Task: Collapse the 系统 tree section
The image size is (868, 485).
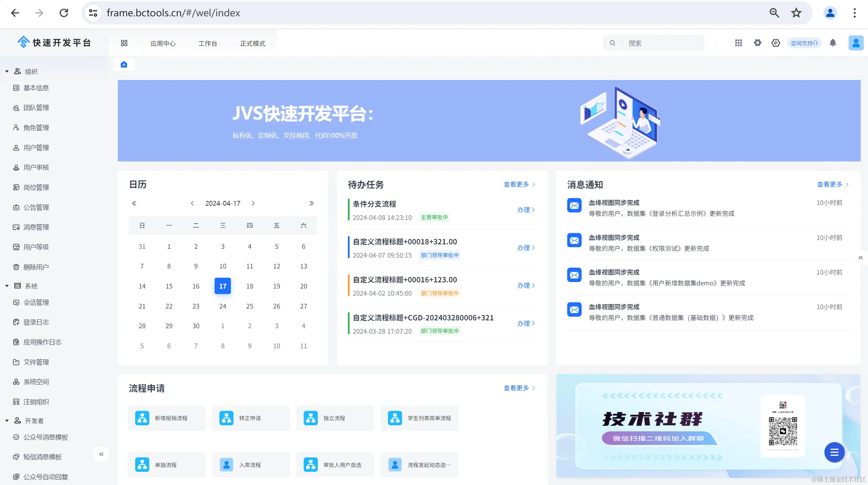Action: 7,286
